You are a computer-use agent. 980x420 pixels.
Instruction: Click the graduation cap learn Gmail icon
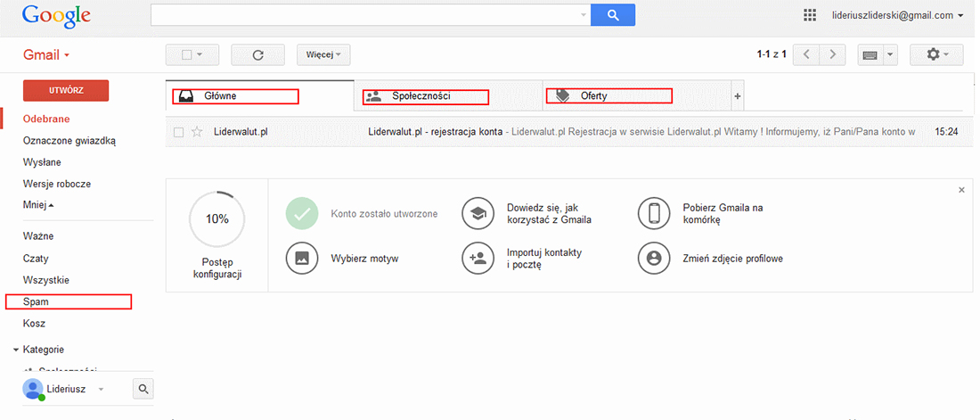478,213
